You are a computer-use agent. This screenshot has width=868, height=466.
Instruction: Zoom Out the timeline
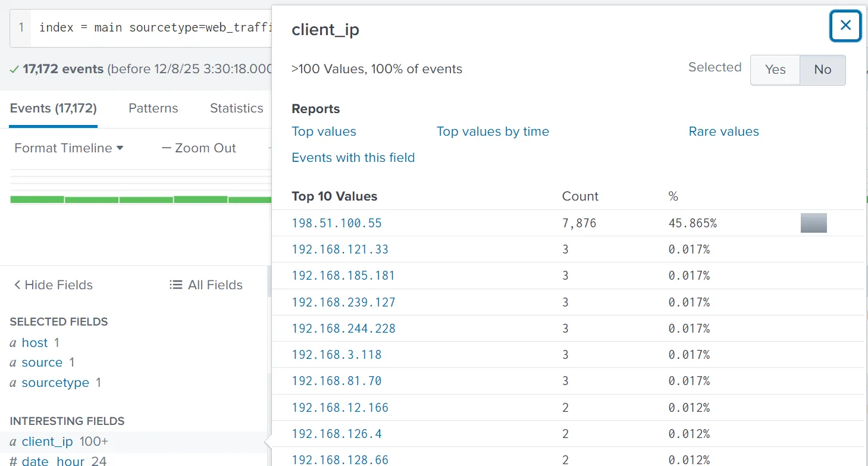click(199, 148)
